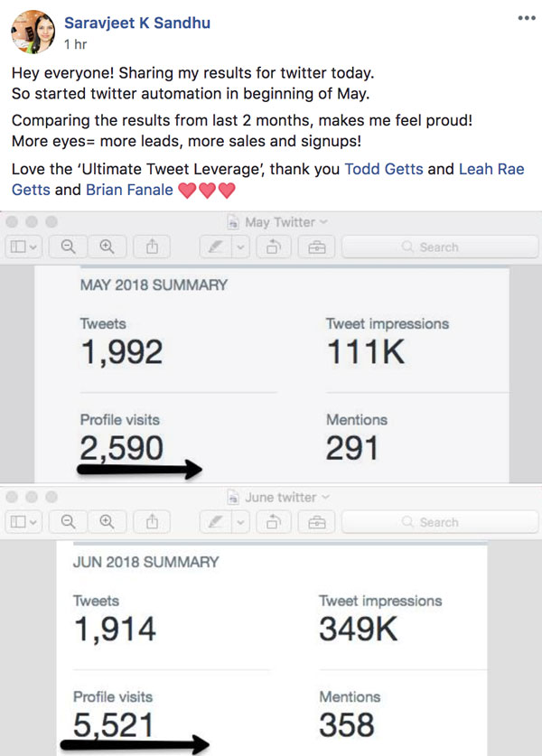Click the rotate icon in June twitter toolbar
The height and width of the screenshot is (756, 542).
point(274,522)
